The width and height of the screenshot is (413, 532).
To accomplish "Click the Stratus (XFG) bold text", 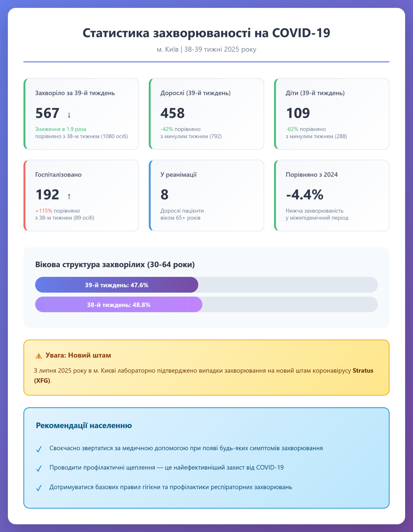I will click(363, 371).
